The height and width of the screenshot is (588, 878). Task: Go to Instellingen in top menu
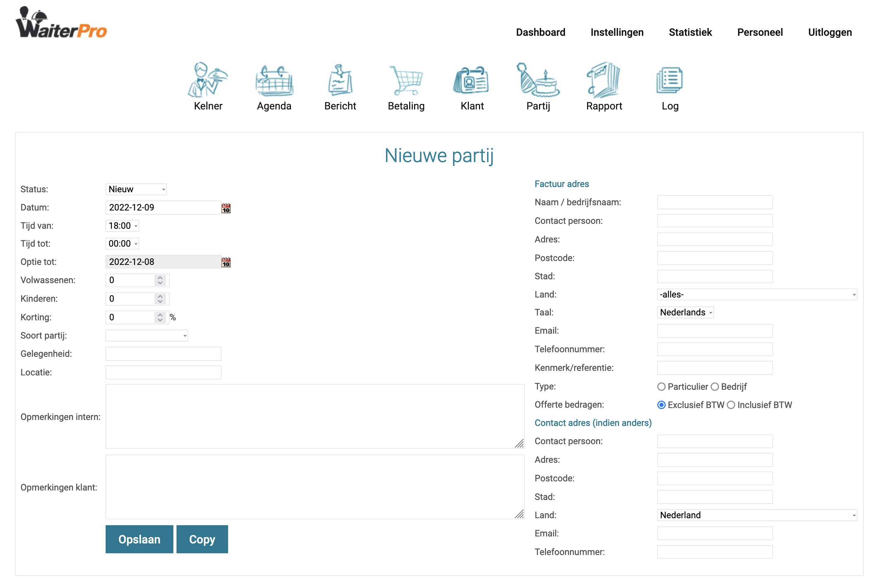pos(617,32)
